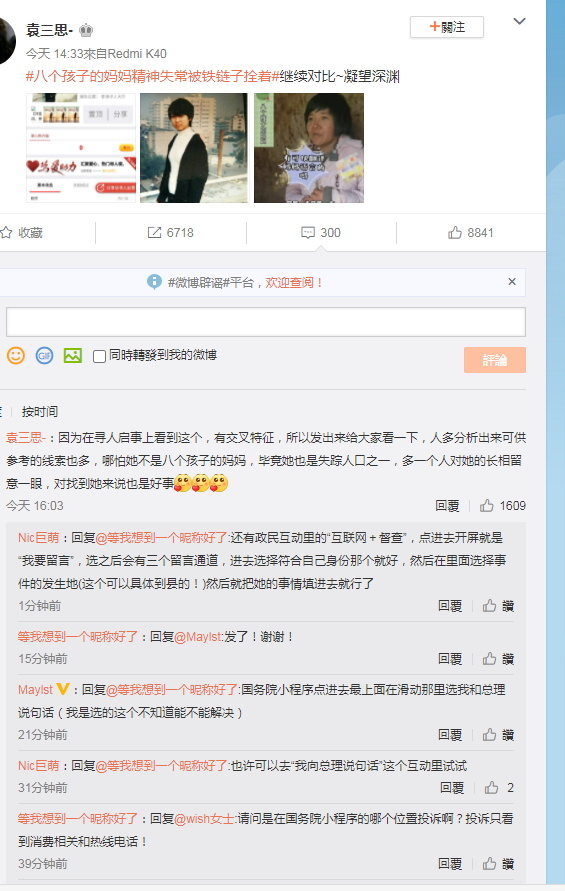The image size is (565, 891).
Task: Click the +關注 follow button
Action: [447, 27]
